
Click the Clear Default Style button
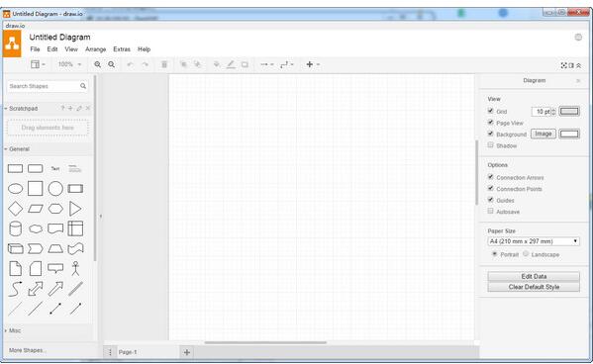tap(534, 287)
